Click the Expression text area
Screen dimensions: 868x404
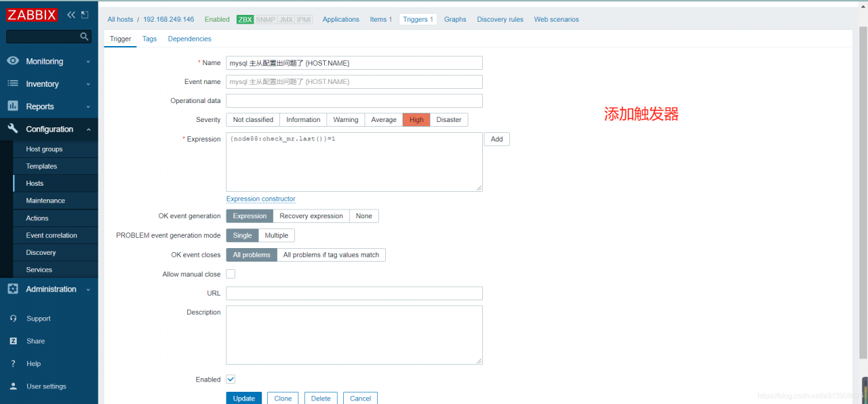point(354,162)
